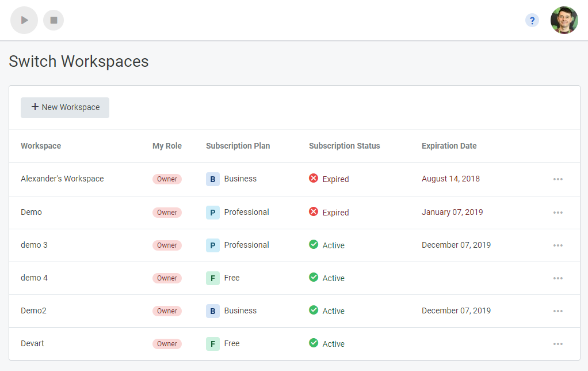Open the user profile avatar
This screenshot has width=588, height=371.
[x=564, y=20]
